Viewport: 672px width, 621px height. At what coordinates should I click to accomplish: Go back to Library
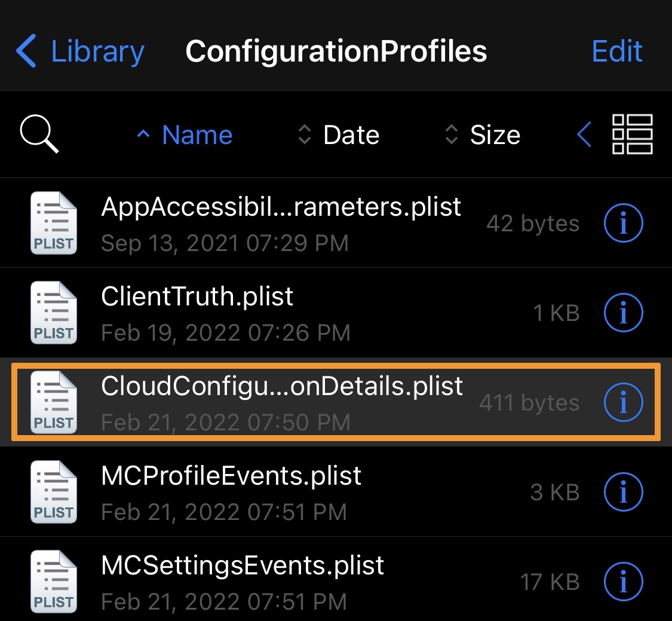80,51
